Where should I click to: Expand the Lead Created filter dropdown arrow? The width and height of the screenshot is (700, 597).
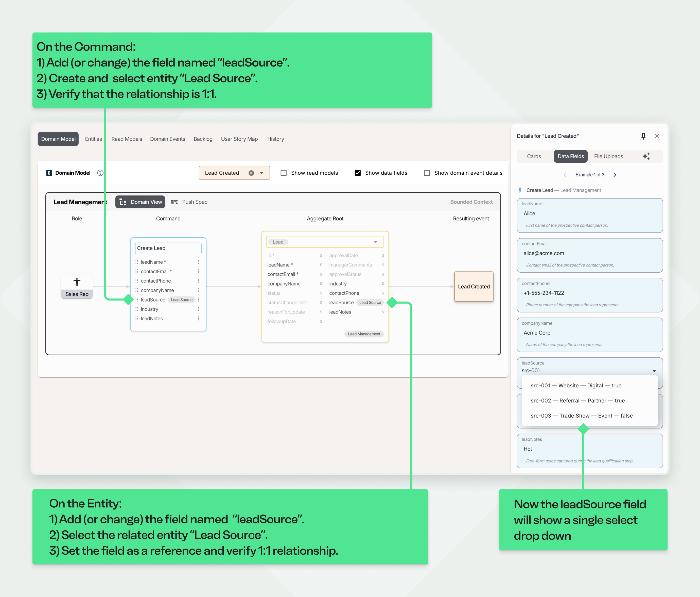coord(261,173)
